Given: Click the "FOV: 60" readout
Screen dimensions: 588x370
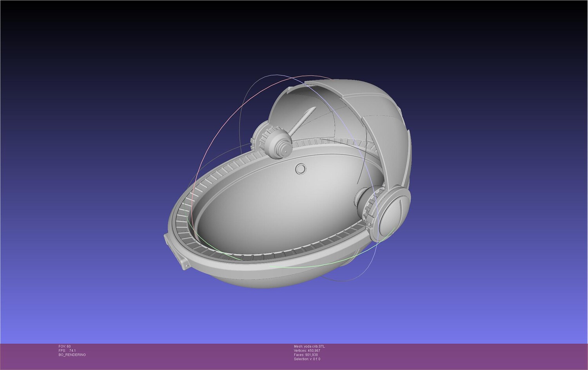Looking at the screenshot, I should [x=65, y=347].
